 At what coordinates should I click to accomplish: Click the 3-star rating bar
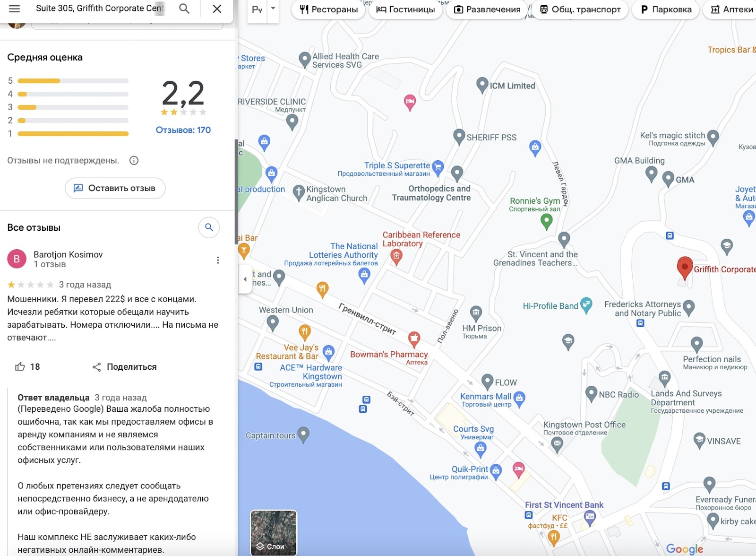pyautogui.click(x=73, y=107)
